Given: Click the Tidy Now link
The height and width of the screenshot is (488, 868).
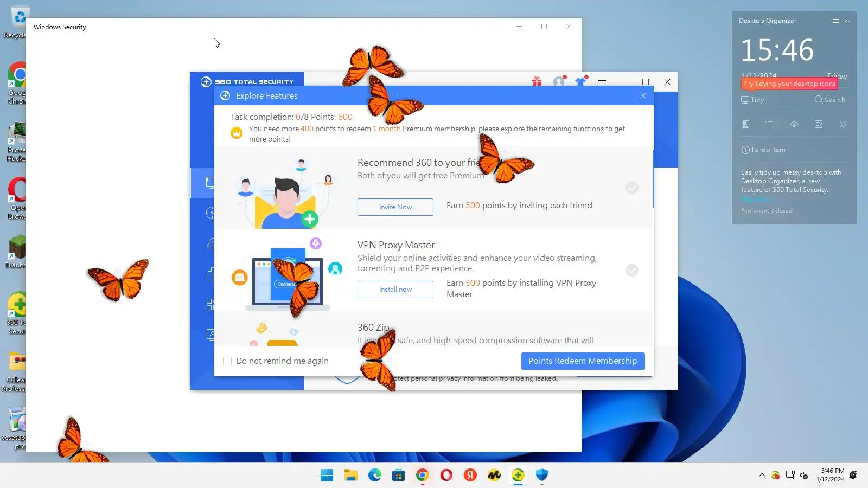Looking at the screenshot, I should click(x=756, y=199).
